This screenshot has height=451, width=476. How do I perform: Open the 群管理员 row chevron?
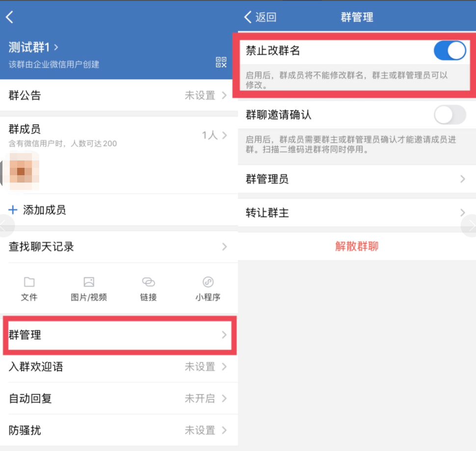tap(462, 179)
